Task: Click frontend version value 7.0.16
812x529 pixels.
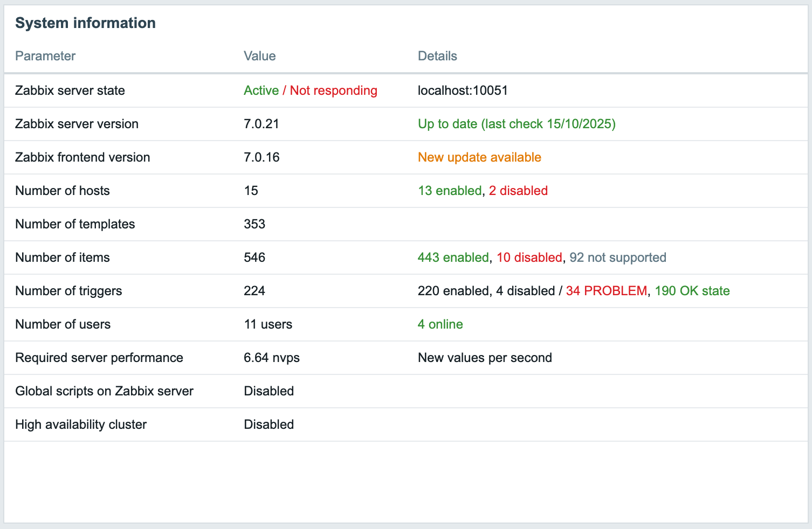Action: pyautogui.click(x=262, y=157)
